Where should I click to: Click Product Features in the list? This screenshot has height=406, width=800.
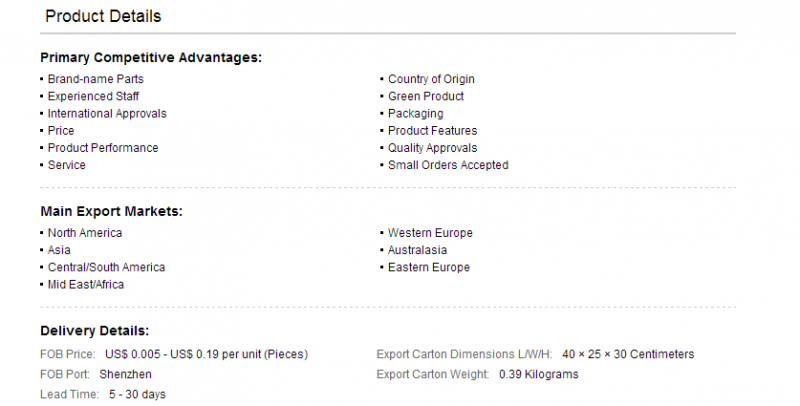[433, 131]
